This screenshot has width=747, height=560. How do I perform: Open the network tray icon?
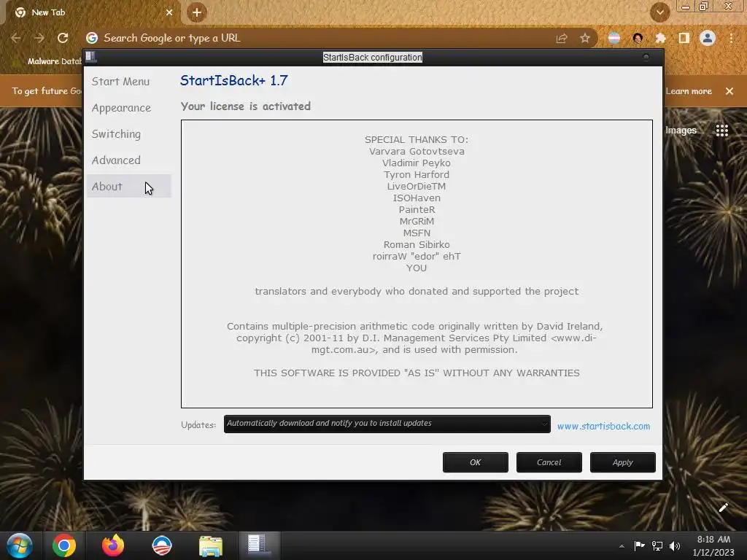click(657, 545)
